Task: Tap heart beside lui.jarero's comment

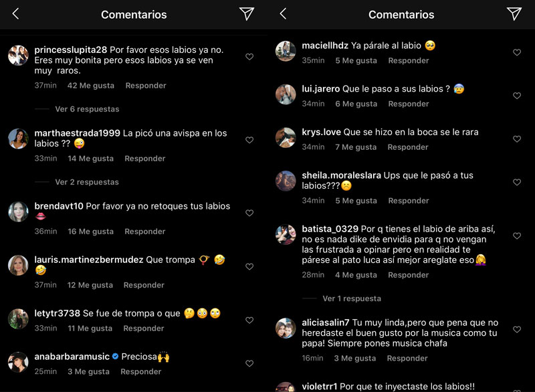Action: point(517,96)
